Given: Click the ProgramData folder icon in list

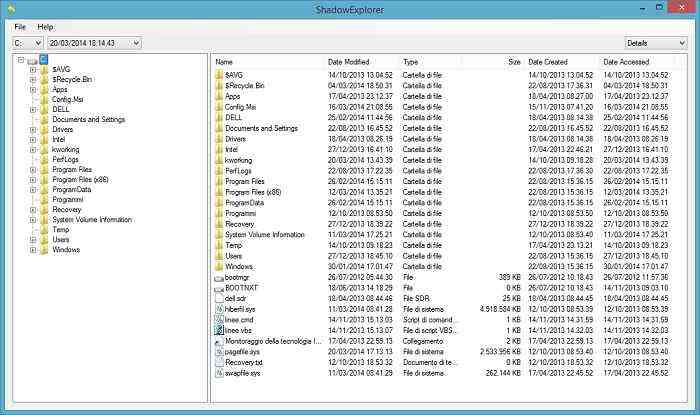Looking at the screenshot, I should tap(219, 203).
